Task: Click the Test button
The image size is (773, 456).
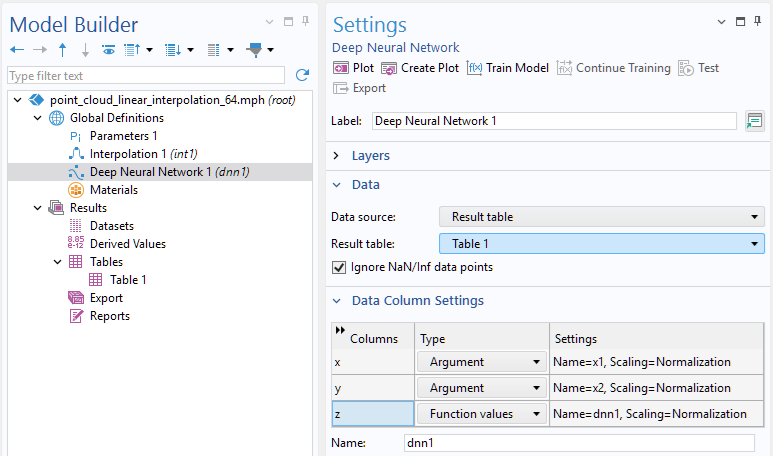Action: tap(698, 68)
